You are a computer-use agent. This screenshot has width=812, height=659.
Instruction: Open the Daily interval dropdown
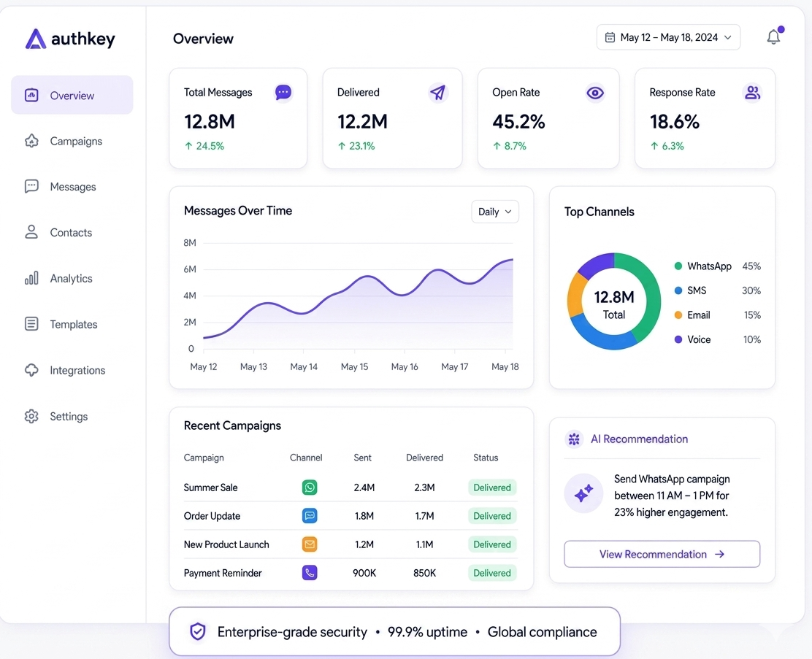click(494, 212)
